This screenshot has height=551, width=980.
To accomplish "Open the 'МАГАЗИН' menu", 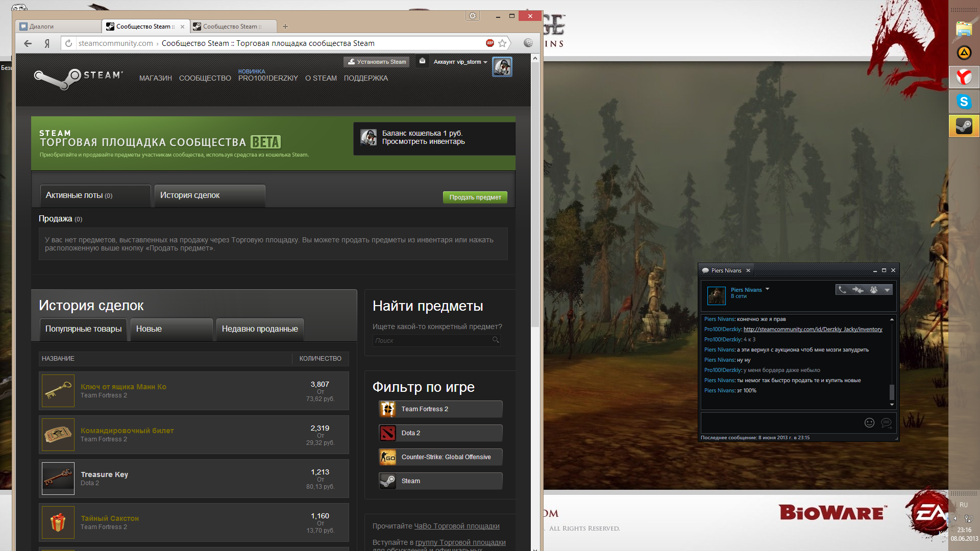I will pos(156,78).
